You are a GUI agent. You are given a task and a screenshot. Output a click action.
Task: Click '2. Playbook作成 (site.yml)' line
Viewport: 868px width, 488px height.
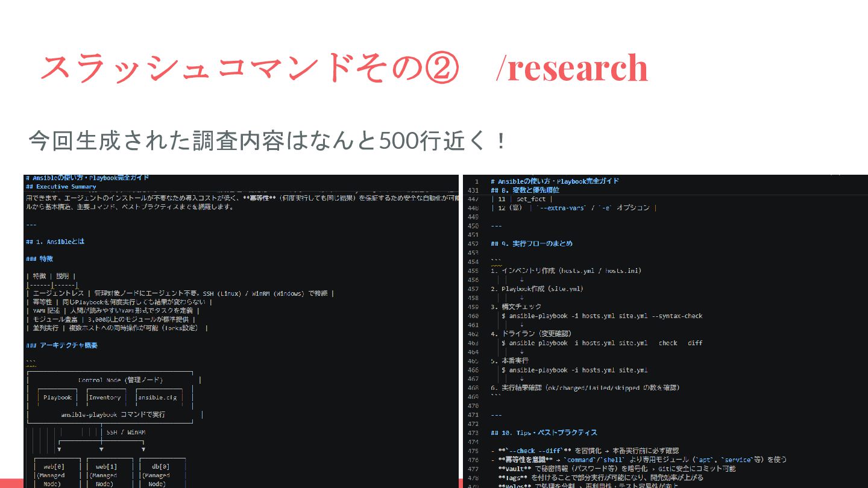click(537, 289)
